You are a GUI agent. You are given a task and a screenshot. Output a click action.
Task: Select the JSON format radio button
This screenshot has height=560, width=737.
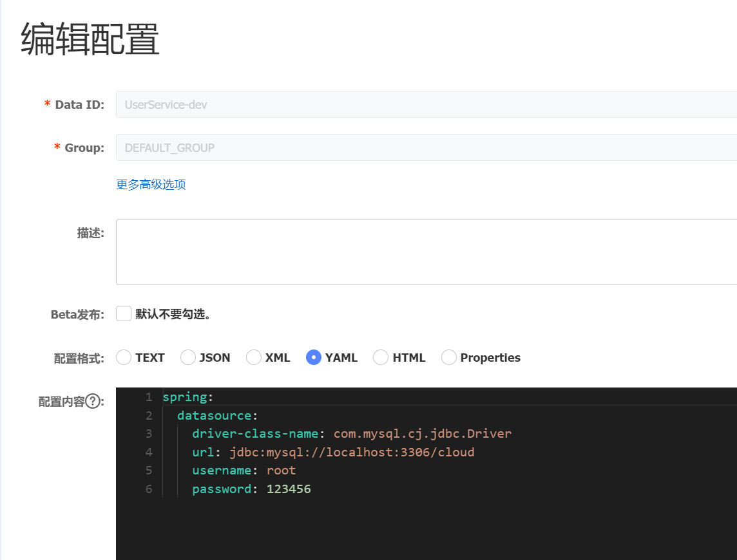pos(188,357)
